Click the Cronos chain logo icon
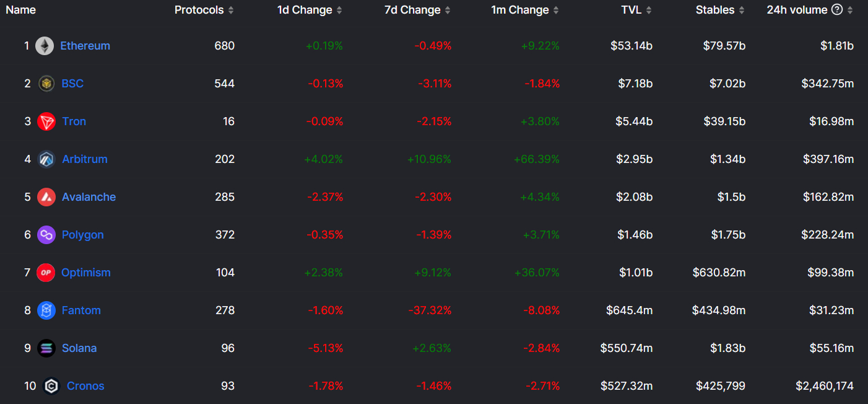Image resolution: width=868 pixels, height=404 pixels. 51,386
